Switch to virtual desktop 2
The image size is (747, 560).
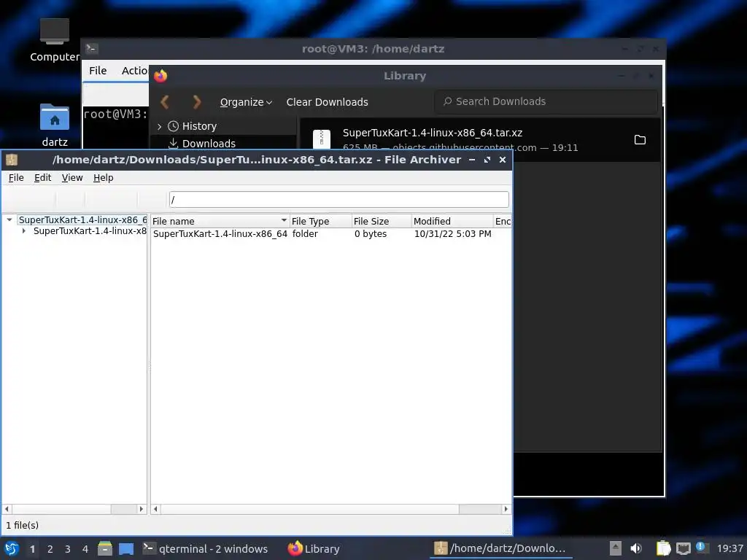click(x=50, y=549)
